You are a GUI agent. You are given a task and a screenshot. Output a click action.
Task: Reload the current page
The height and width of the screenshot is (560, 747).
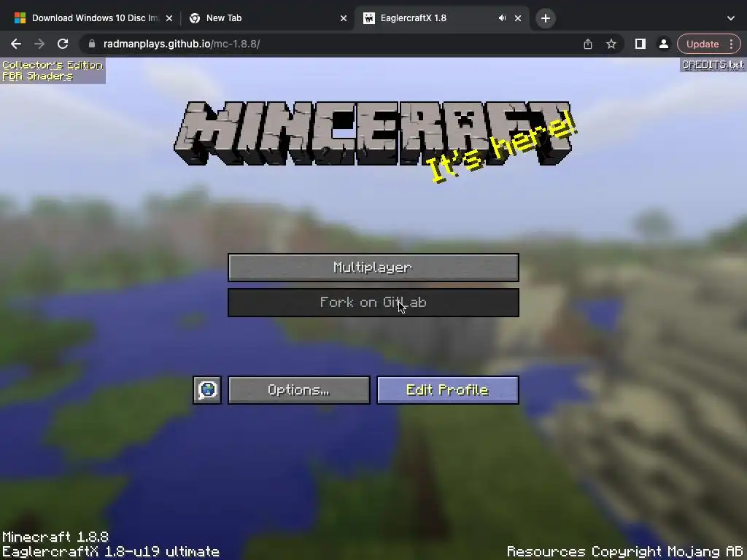click(x=63, y=44)
